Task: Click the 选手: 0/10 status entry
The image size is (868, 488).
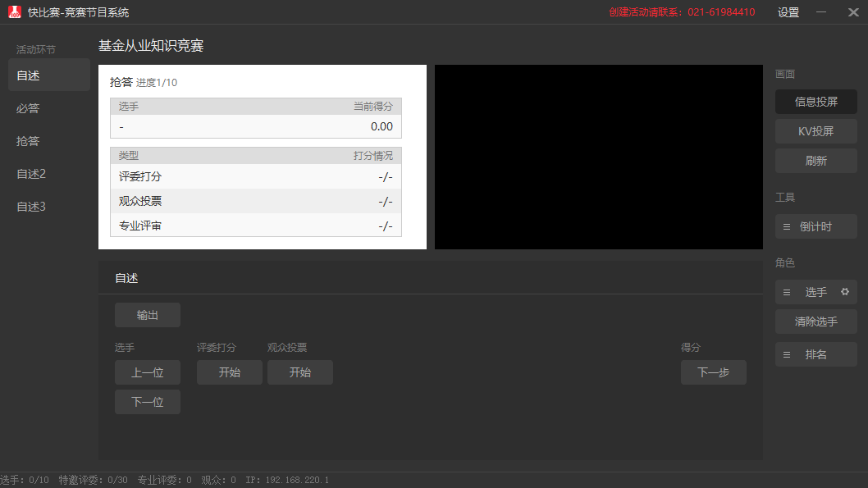Action: click(x=25, y=480)
